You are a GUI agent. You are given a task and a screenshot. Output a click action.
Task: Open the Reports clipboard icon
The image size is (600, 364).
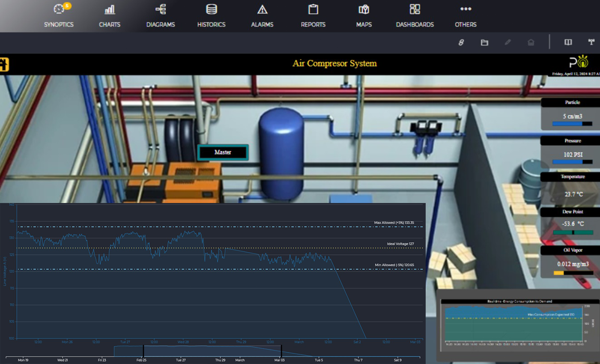tap(313, 9)
